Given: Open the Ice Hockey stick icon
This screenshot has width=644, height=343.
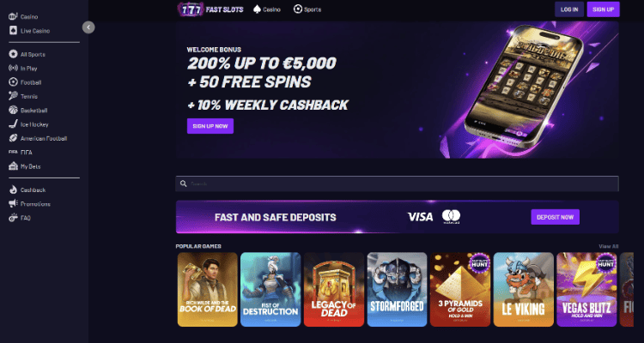Looking at the screenshot, I should (13, 124).
